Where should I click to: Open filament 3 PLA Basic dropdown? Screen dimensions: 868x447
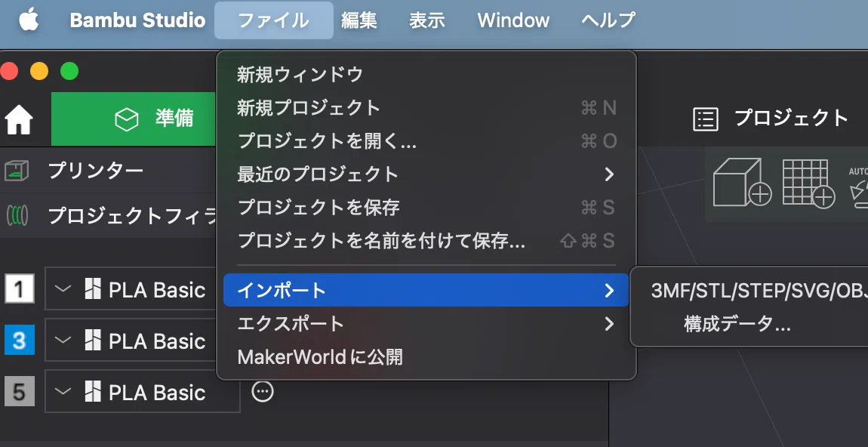click(x=131, y=340)
